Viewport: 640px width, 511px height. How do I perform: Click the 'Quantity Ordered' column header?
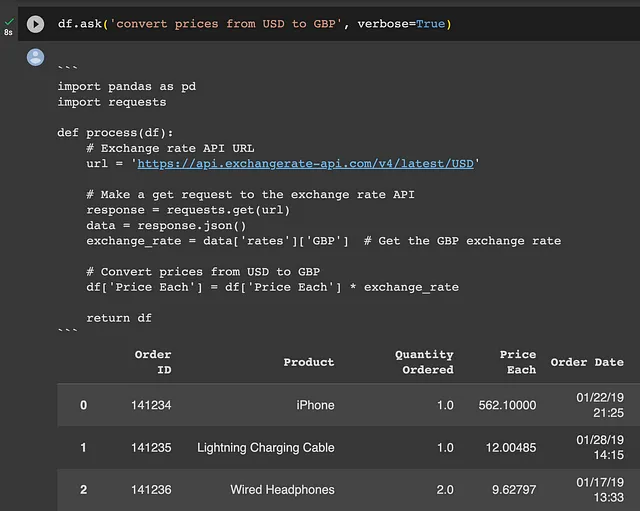click(424, 362)
